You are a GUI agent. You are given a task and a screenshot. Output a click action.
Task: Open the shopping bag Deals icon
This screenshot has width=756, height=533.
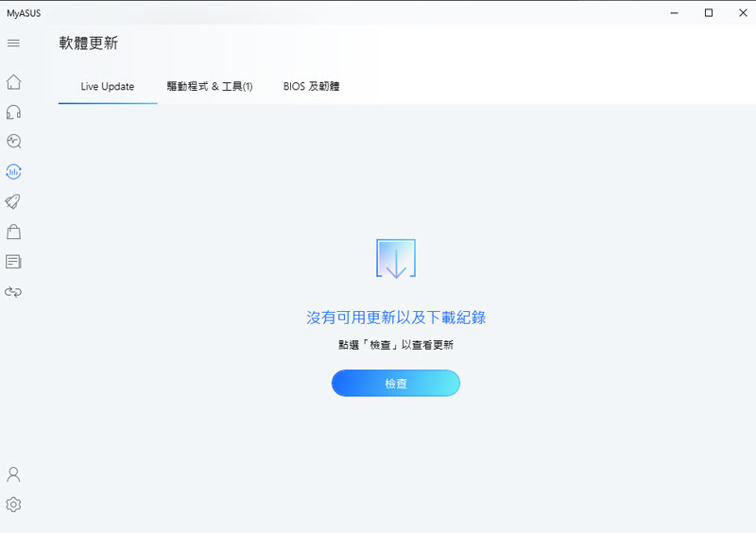coord(13,232)
